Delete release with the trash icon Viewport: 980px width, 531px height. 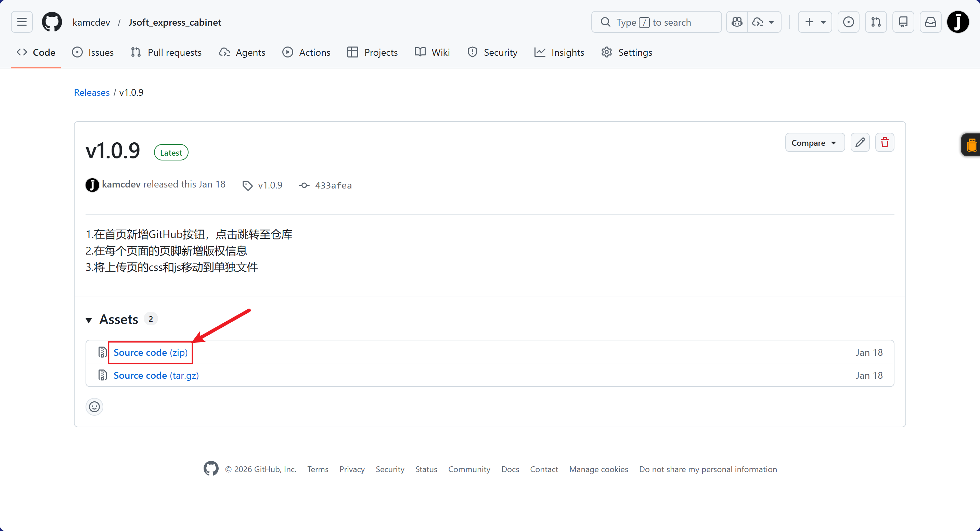coord(885,143)
